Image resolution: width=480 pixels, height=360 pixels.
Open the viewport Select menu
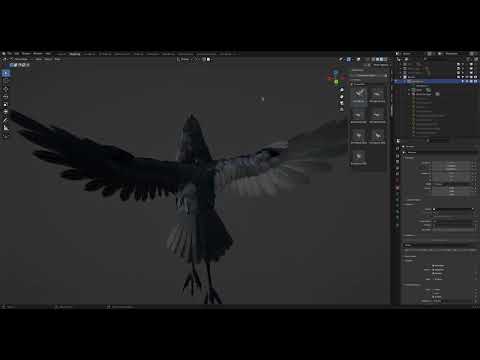(x=48, y=59)
